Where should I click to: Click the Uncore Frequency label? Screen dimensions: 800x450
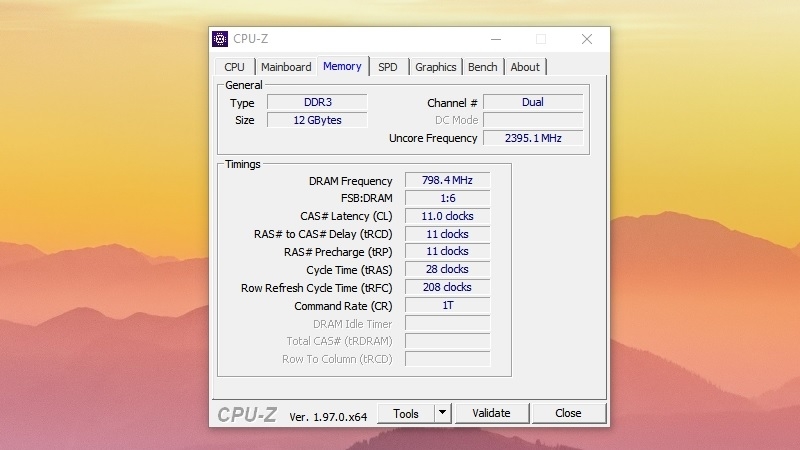(433, 138)
